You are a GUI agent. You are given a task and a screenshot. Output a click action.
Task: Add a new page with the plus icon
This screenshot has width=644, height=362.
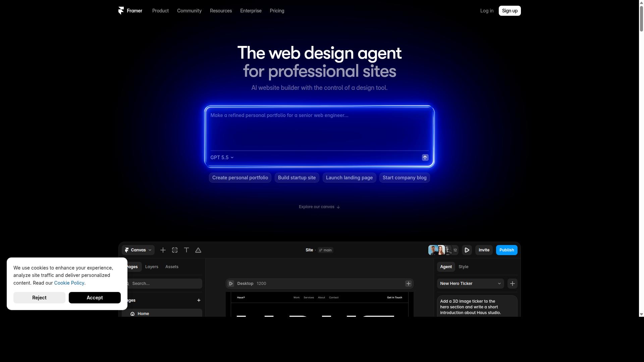(x=199, y=300)
